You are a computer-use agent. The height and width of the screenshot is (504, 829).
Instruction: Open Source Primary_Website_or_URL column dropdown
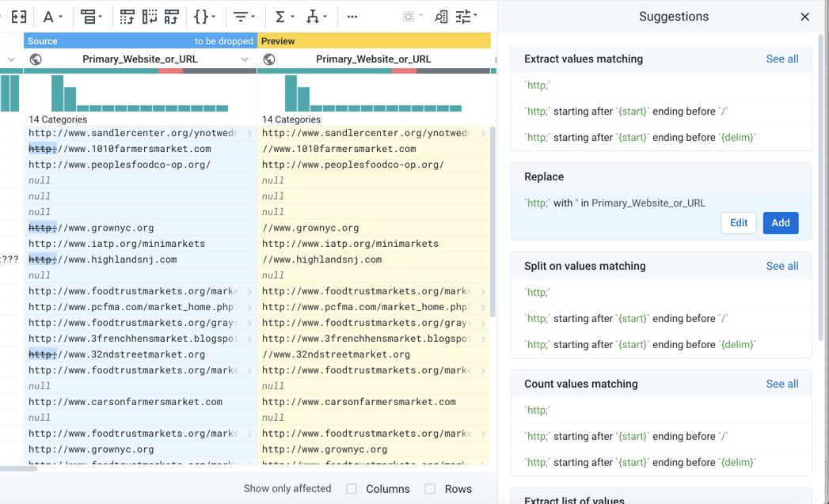click(x=245, y=59)
